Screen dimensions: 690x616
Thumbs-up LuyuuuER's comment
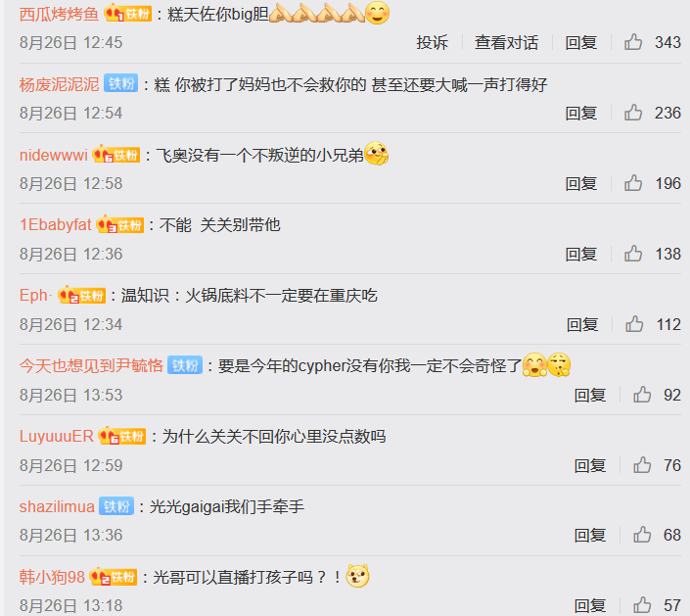(x=642, y=465)
